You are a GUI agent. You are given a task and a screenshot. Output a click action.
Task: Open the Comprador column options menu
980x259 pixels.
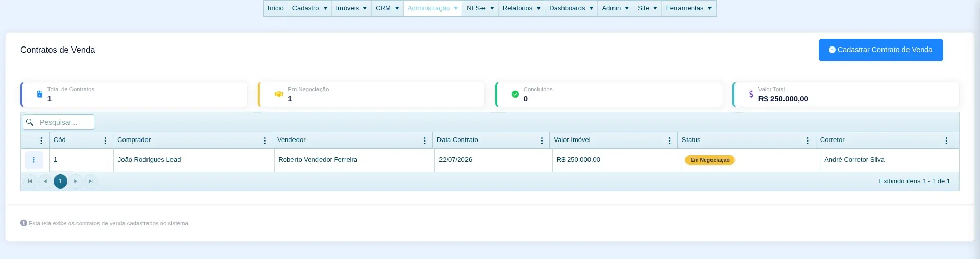pos(265,140)
